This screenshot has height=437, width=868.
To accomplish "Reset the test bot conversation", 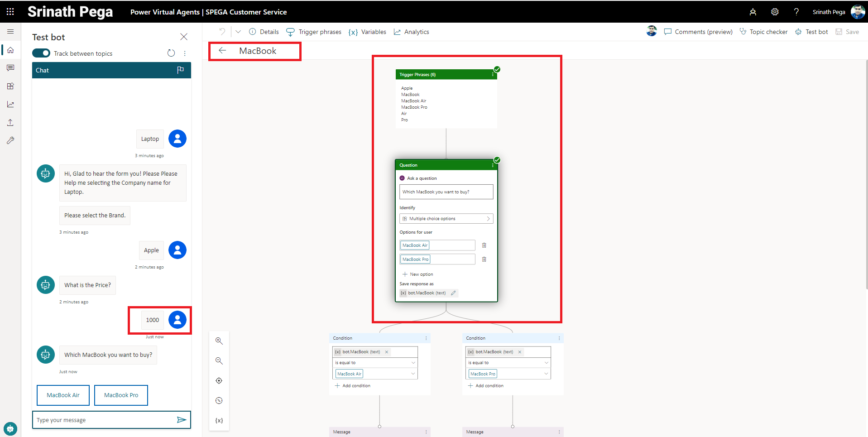I will [x=171, y=53].
